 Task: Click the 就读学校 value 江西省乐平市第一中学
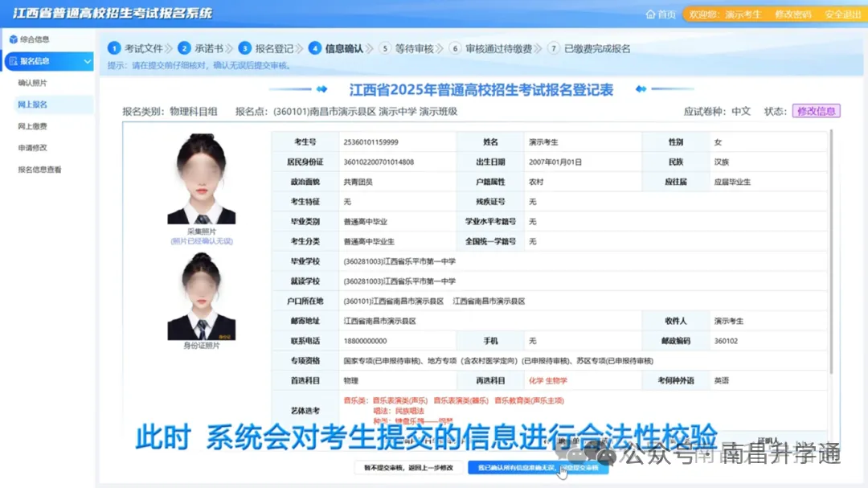pos(399,281)
